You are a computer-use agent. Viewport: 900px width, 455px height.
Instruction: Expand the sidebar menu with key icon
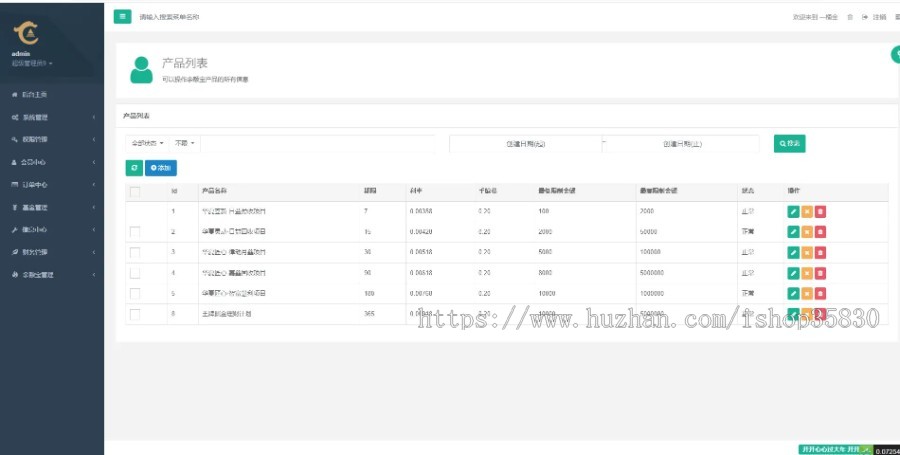coord(52,139)
